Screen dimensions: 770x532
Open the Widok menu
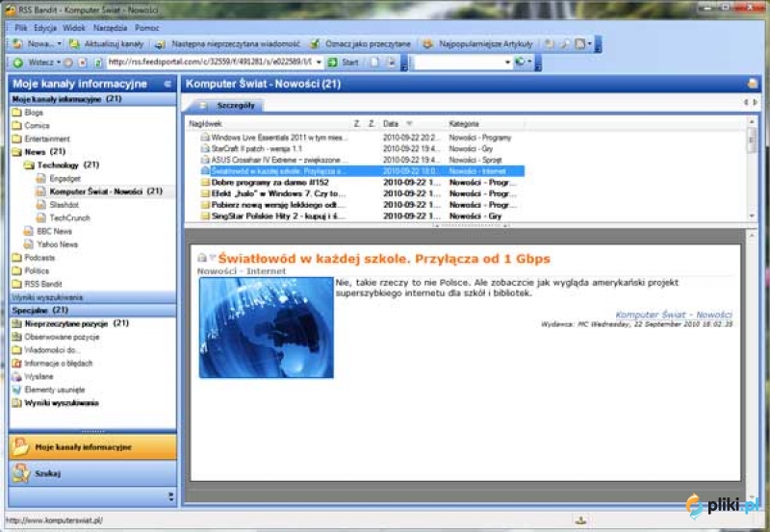coord(74,28)
